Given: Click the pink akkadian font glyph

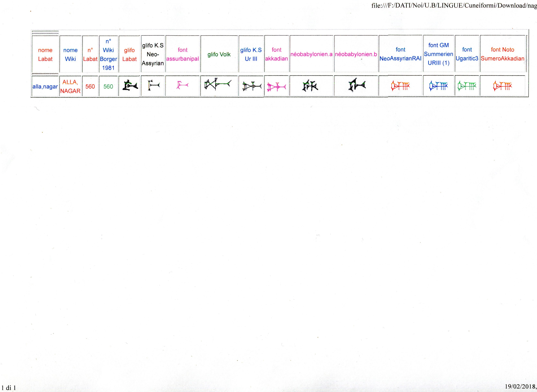Looking at the screenshot, I should click(276, 87).
